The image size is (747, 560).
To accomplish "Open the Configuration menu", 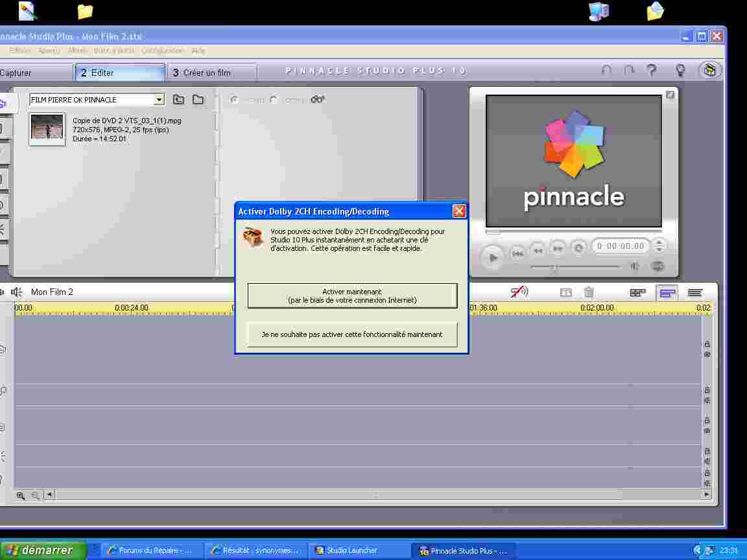I will click(163, 51).
